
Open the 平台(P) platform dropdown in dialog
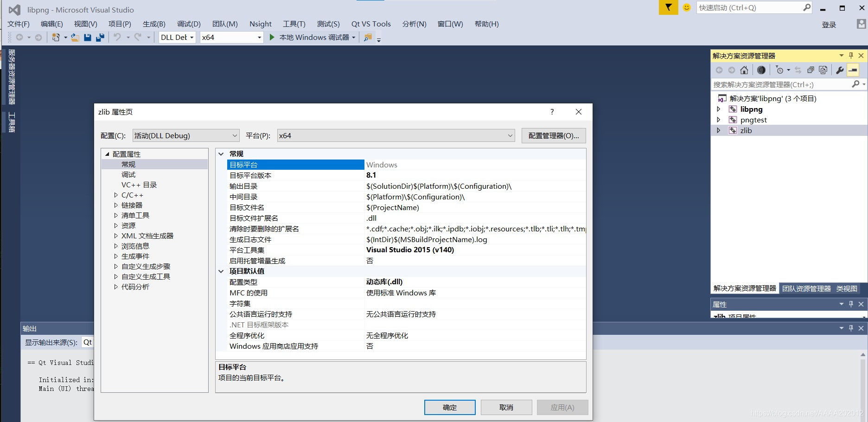pyautogui.click(x=396, y=135)
